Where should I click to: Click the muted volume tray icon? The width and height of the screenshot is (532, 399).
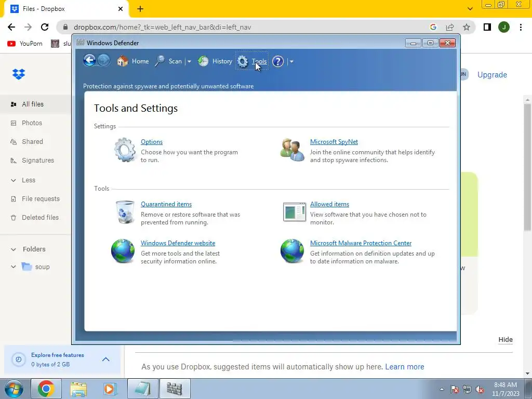coord(480,390)
